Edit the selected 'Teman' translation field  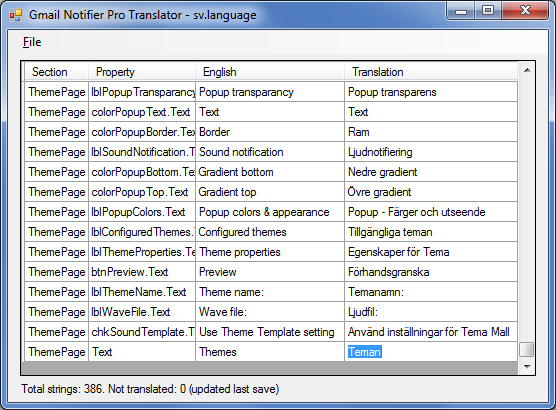(430, 352)
